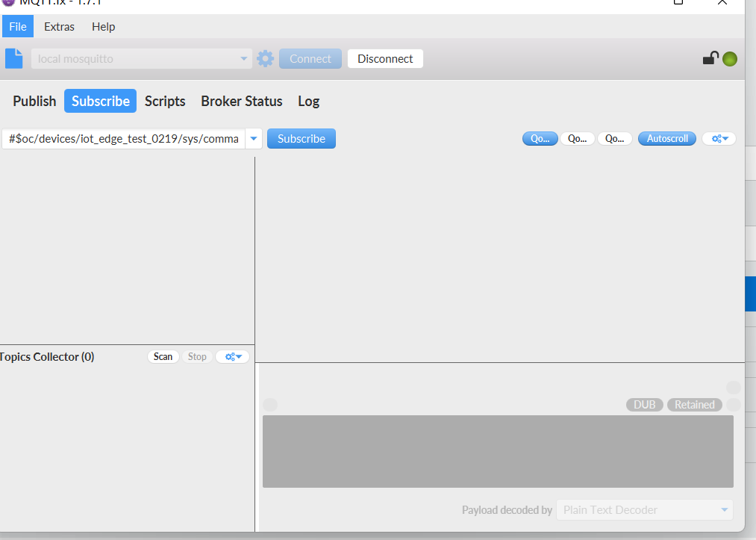This screenshot has width=756, height=540.
Task: Toggle the DUB flag badge
Action: click(645, 404)
